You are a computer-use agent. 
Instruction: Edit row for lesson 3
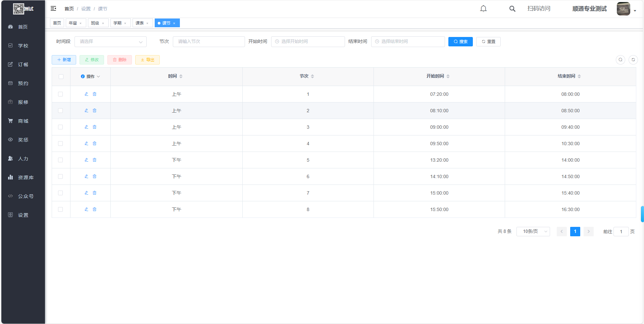point(86,127)
